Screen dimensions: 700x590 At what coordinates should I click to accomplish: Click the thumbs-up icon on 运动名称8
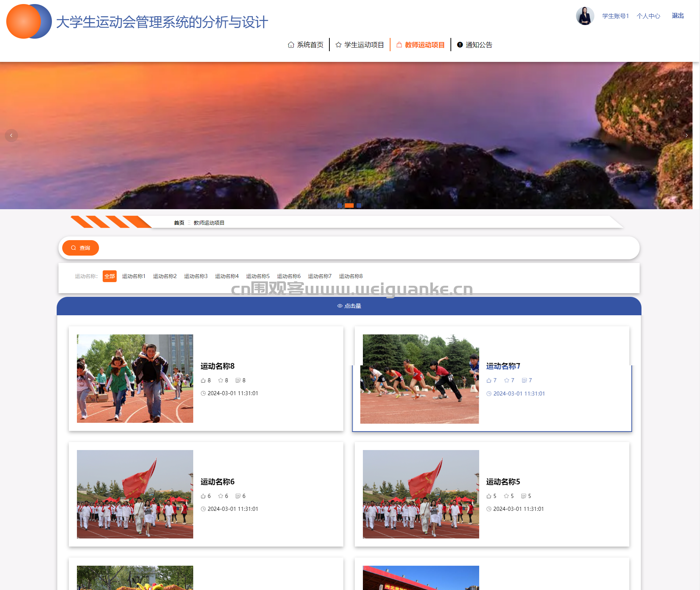coord(203,380)
